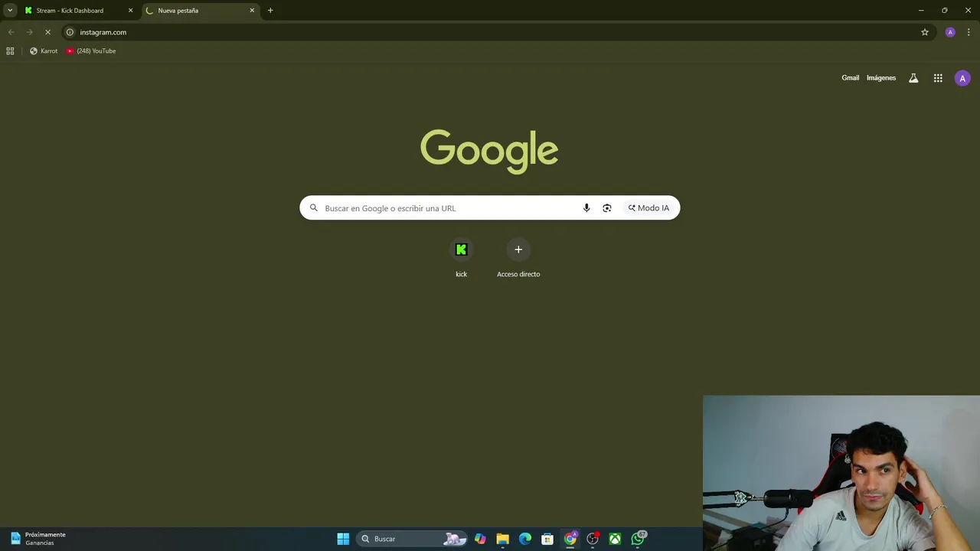Open the kick shortcut tile
The image size is (980, 551).
[x=461, y=259]
